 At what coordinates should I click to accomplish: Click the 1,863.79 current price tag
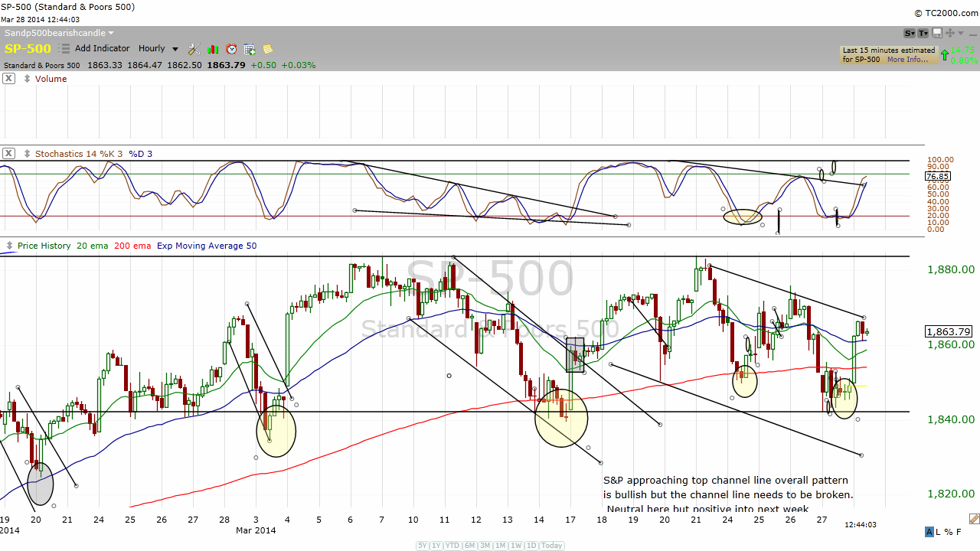point(949,331)
